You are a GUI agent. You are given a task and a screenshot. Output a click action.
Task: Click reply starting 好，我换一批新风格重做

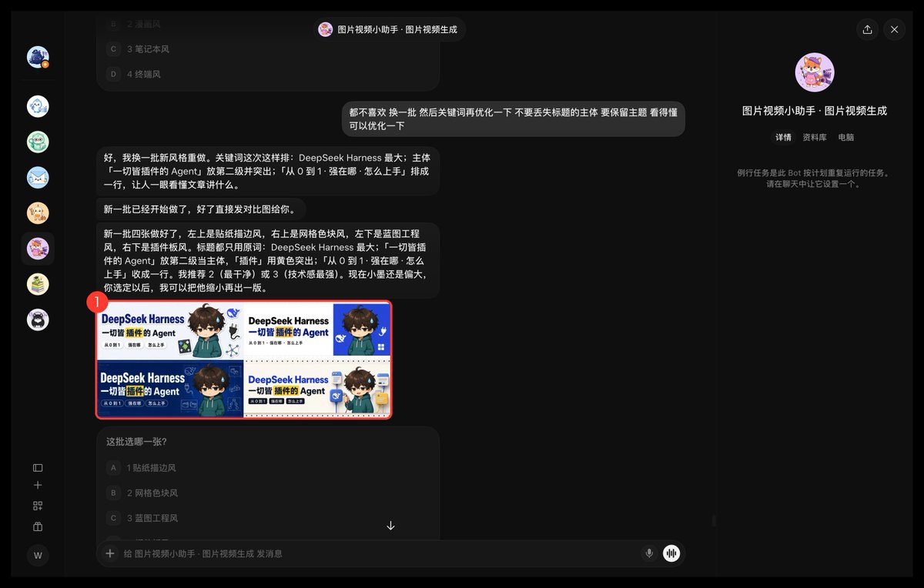click(268, 171)
